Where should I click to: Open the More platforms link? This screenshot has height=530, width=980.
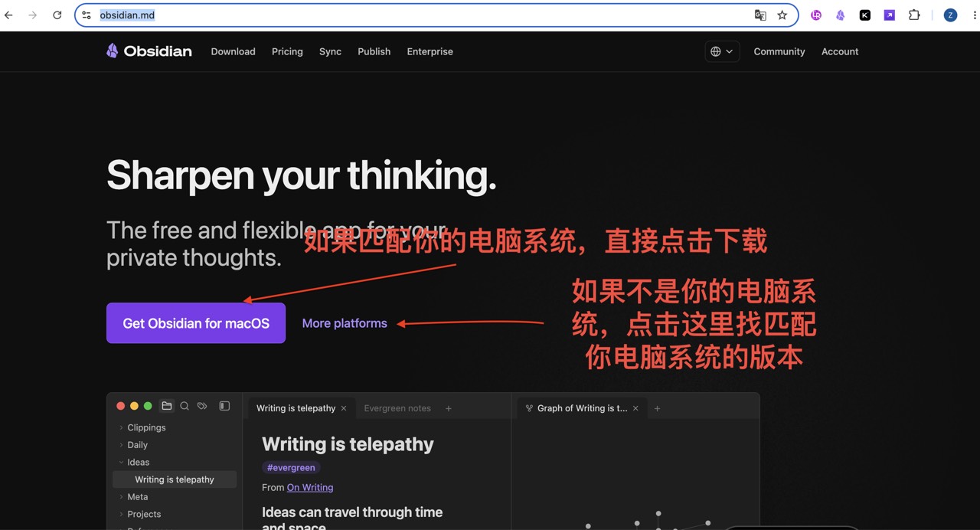point(345,323)
